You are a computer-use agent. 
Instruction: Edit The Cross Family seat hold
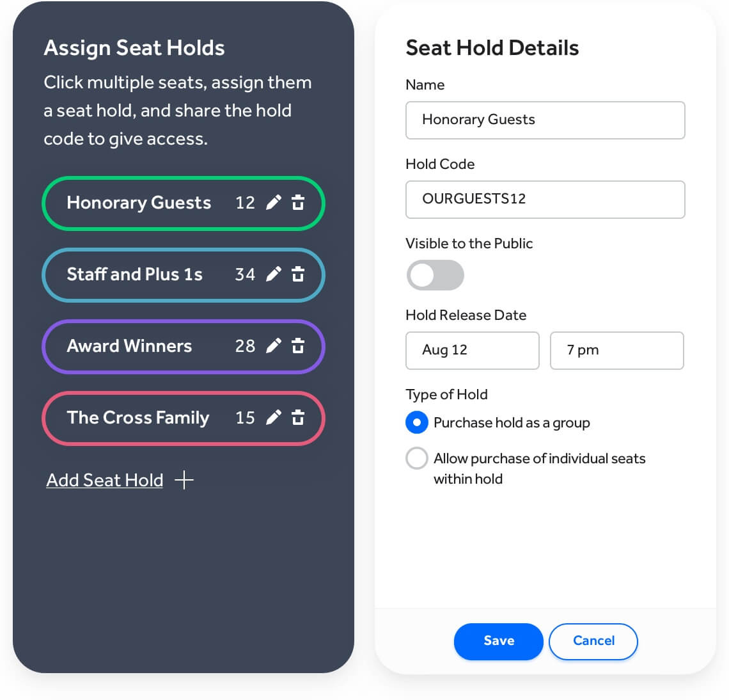click(x=274, y=417)
